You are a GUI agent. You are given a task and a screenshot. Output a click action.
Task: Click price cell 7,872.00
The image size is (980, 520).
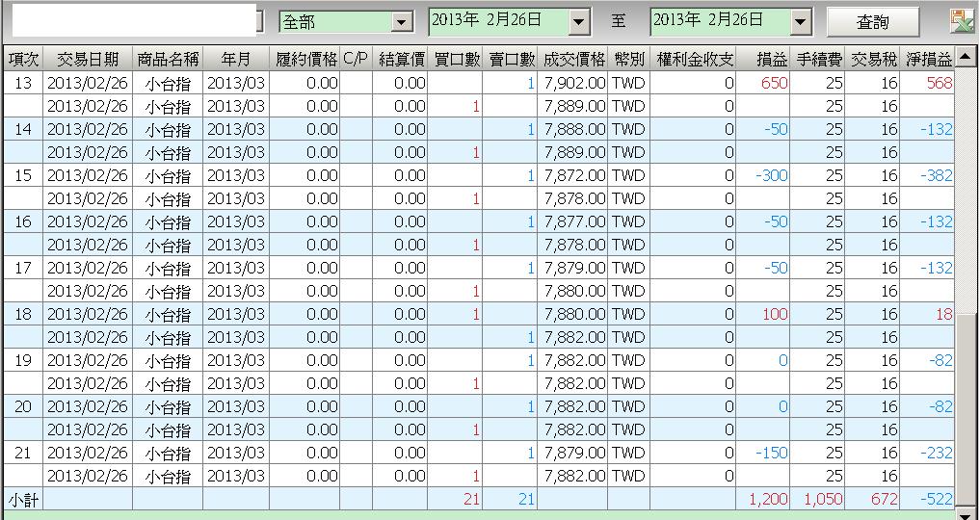(574, 175)
